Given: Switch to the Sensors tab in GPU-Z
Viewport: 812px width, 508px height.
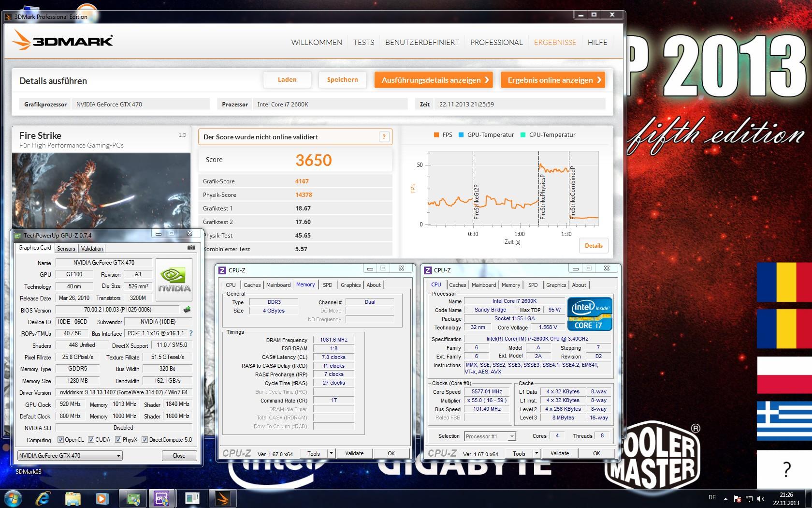Looking at the screenshot, I should click(x=66, y=248).
